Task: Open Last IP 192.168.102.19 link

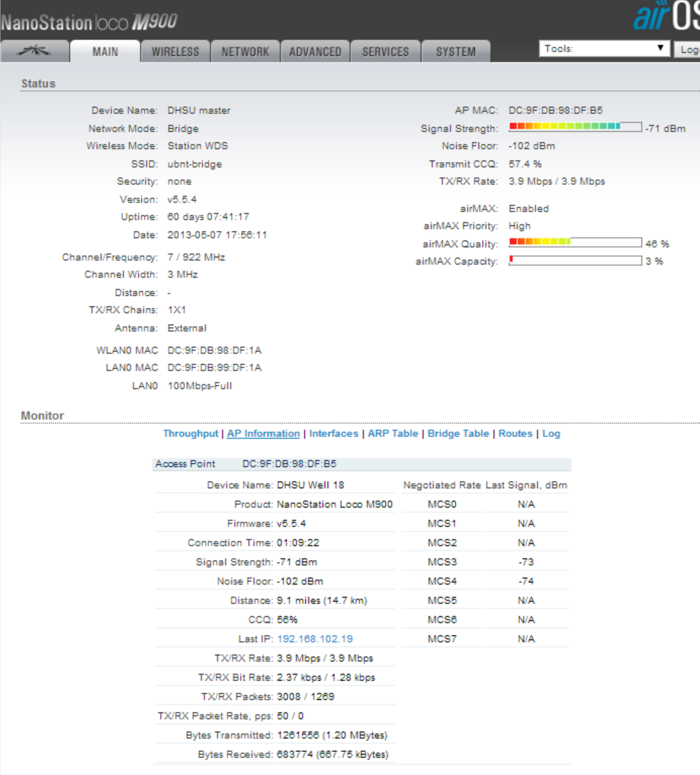Action: tap(315, 639)
